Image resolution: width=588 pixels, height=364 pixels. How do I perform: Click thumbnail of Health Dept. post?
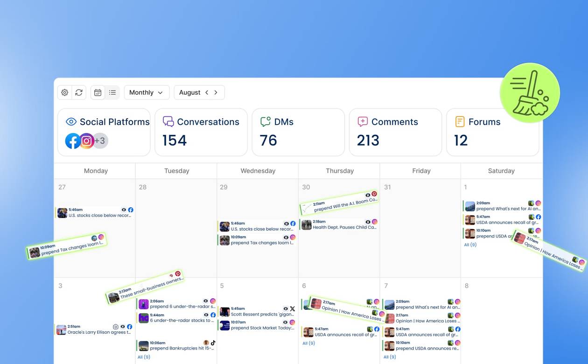306,225
